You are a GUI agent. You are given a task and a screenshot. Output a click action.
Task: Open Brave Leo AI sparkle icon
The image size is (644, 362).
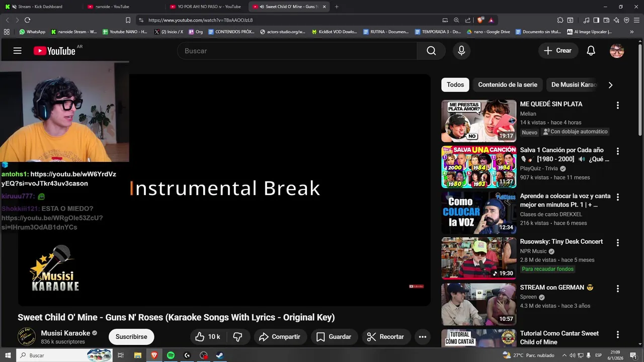616,20
